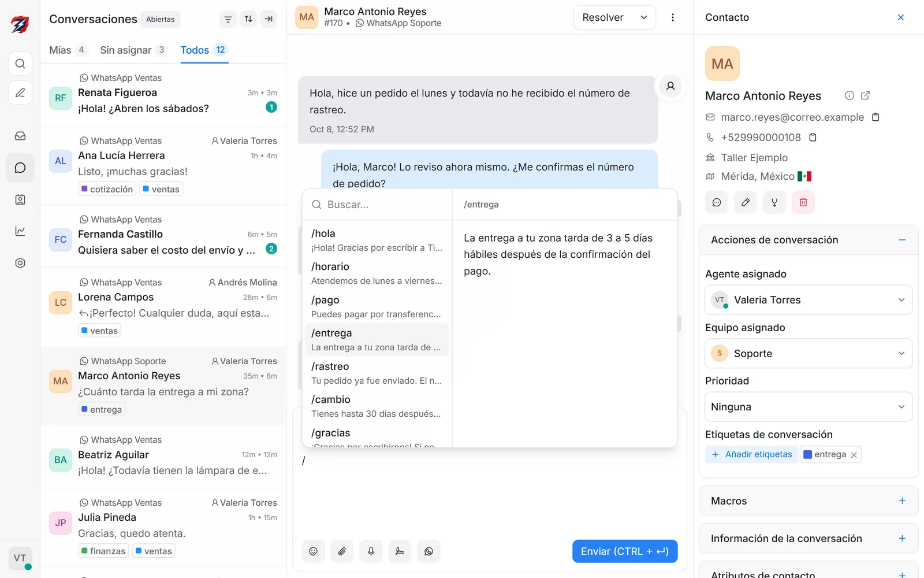
Task: Click the compose new message pencil icon
Action: pos(20,92)
